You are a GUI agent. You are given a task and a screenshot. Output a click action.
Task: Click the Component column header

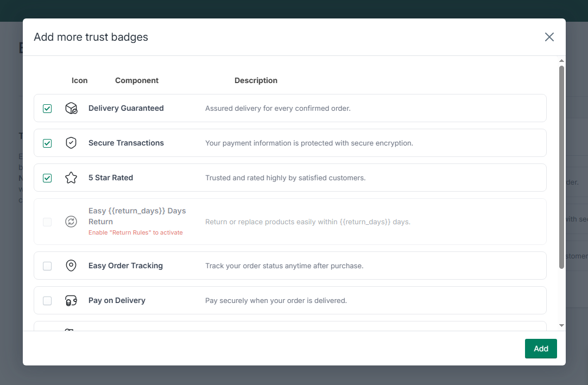(x=136, y=80)
